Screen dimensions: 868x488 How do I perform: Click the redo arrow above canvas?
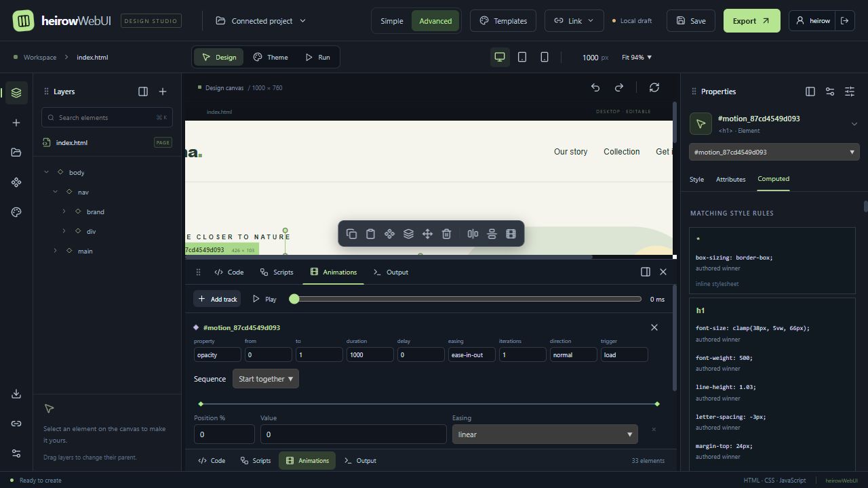619,87
